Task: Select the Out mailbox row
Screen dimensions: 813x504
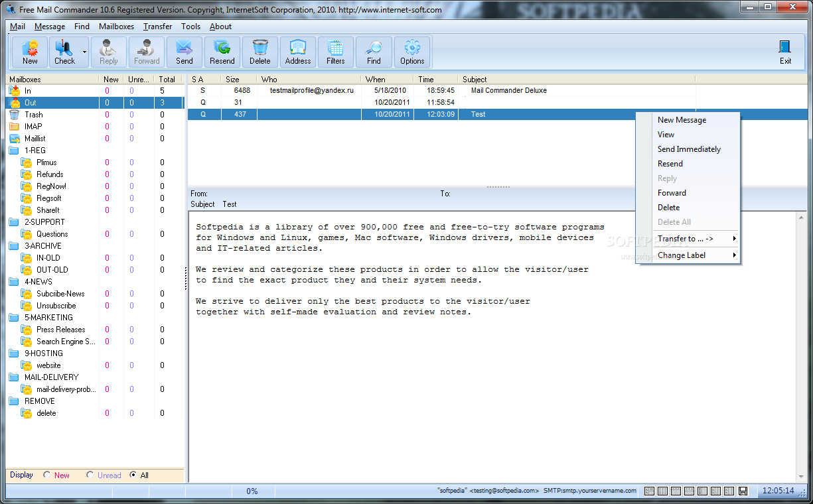Action: click(95, 103)
